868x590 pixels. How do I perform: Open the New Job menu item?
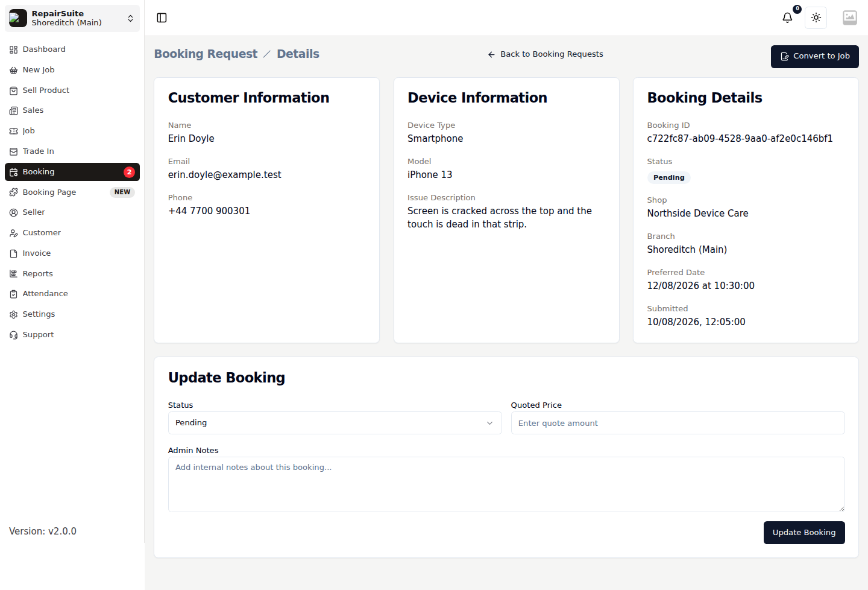[72, 70]
